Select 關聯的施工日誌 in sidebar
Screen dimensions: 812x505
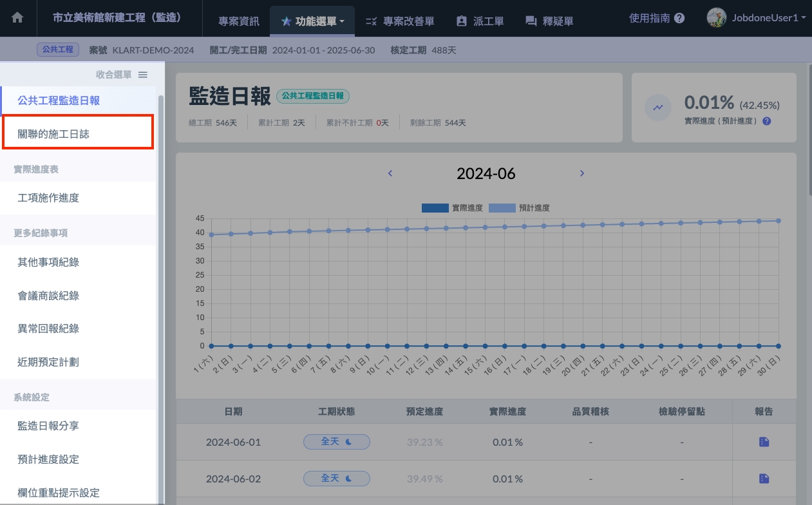click(x=77, y=134)
